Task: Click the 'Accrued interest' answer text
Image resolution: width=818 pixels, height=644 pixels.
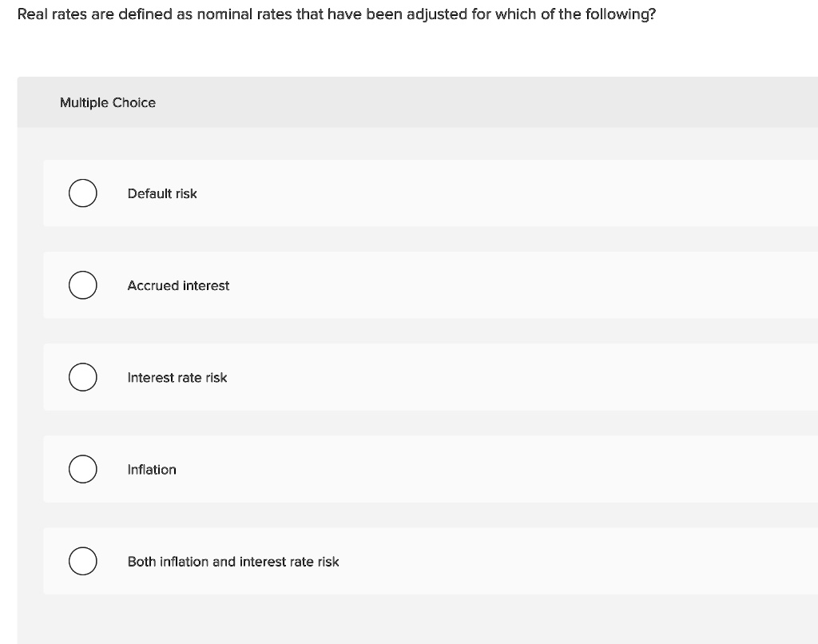Action: click(x=178, y=285)
